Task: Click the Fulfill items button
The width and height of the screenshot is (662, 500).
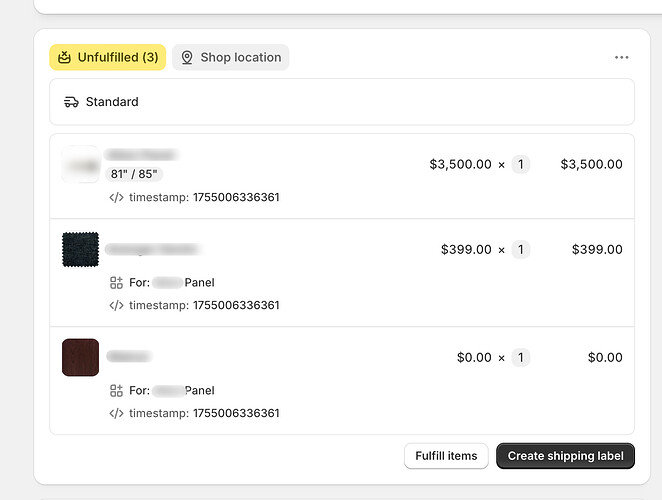Action: (446, 456)
